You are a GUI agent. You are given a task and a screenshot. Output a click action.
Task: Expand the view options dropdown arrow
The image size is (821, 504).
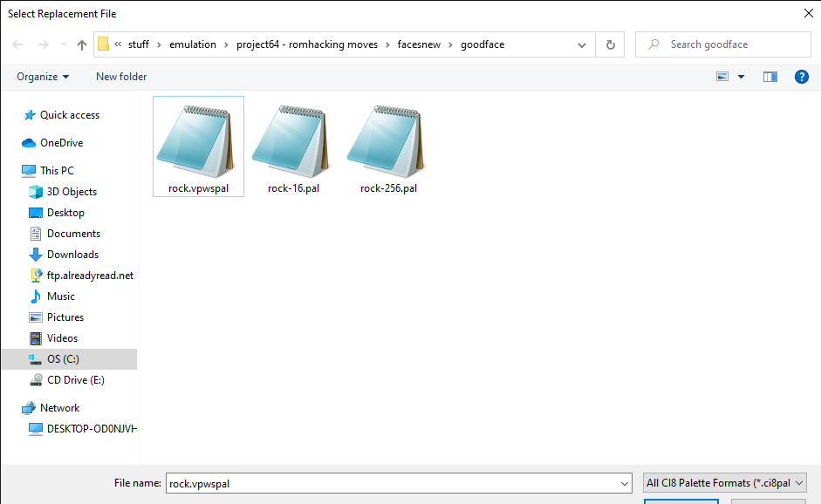coord(742,77)
